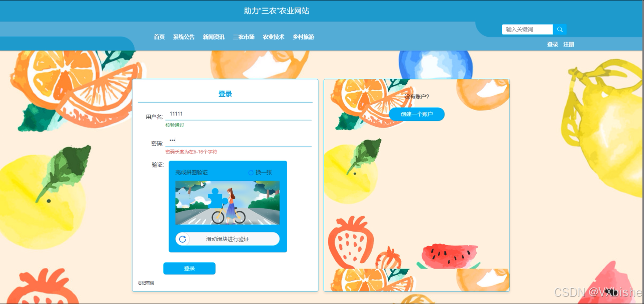
Task: Open the 系统公告 menu item
Action: (184, 37)
